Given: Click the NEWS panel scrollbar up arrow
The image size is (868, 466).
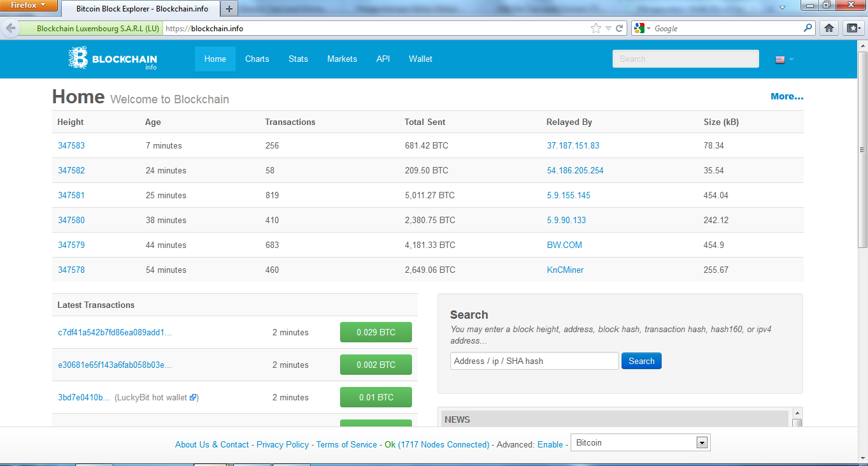Looking at the screenshot, I should pyautogui.click(x=797, y=413).
